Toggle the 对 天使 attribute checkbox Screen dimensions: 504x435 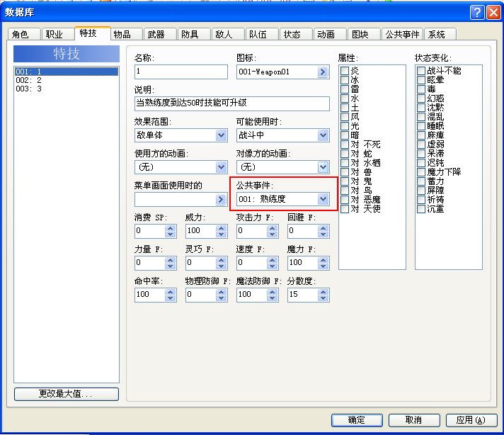(x=345, y=209)
